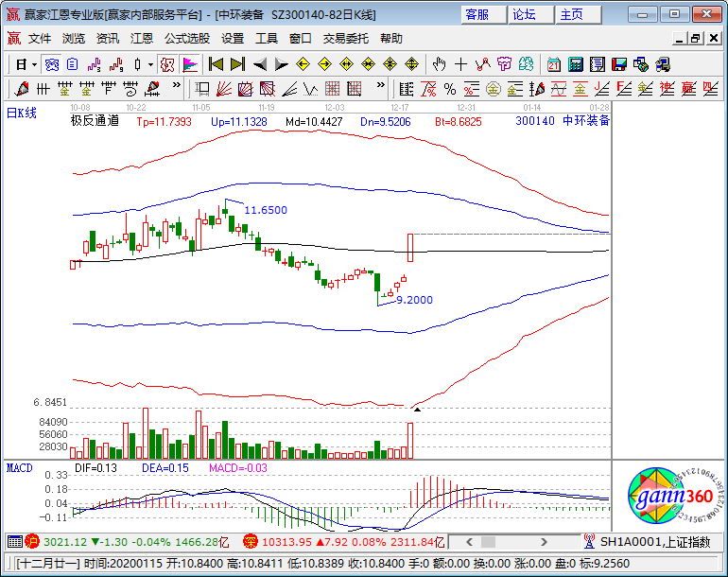This screenshot has width=728, height=577.
Task: Click the 极反通道 indicator name
Action: (95, 121)
